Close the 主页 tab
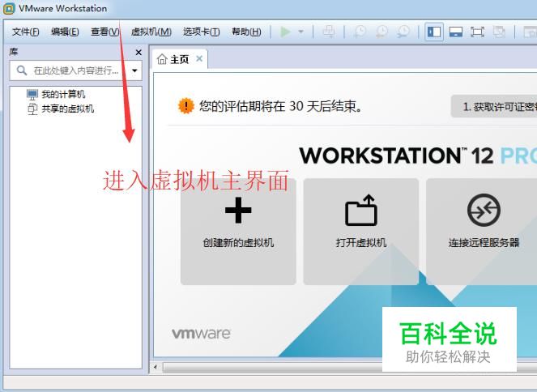The width and height of the screenshot is (537, 392). point(199,59)
